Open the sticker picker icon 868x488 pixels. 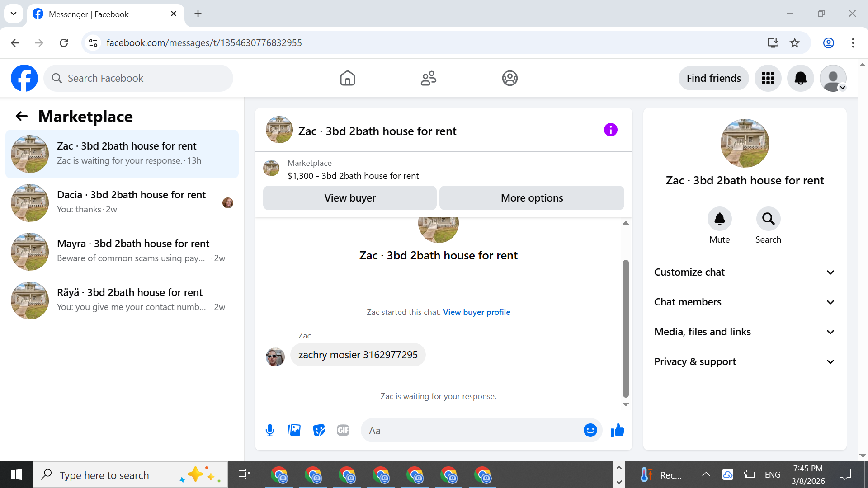[319, 430]
